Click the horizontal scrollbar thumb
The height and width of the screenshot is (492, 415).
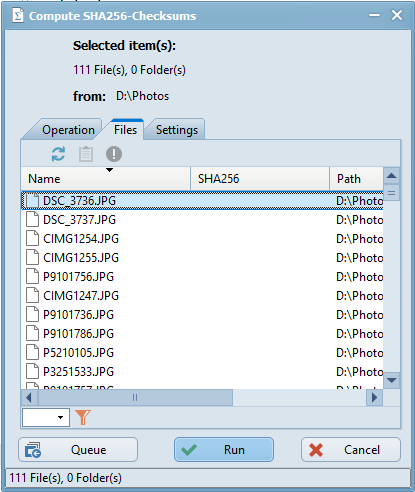(x=135, y=398)
